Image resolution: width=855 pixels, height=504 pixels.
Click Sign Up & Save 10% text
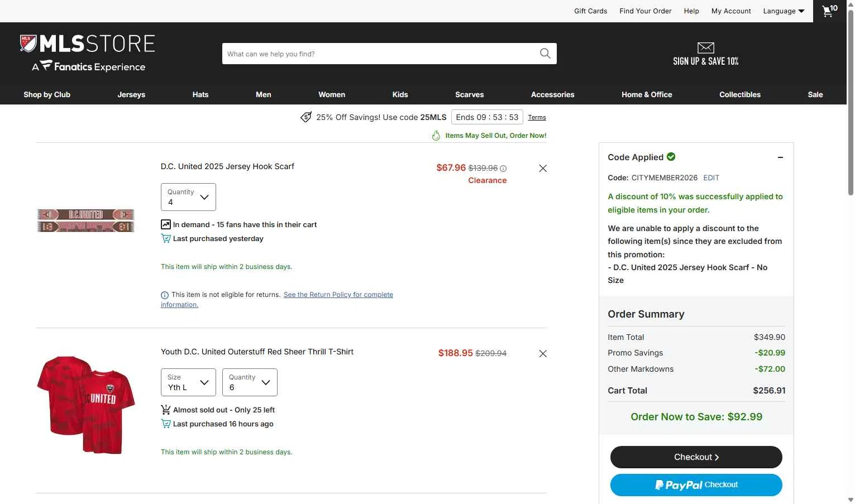coord(706,61)
